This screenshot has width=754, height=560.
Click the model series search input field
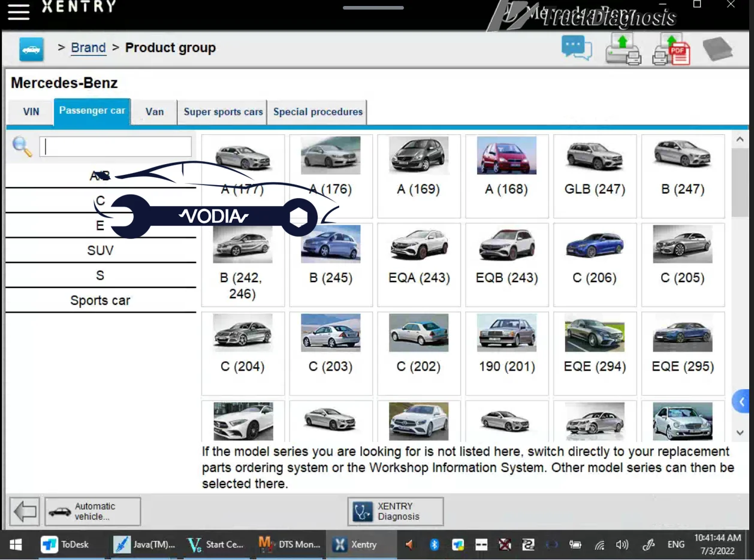point(116,147)
